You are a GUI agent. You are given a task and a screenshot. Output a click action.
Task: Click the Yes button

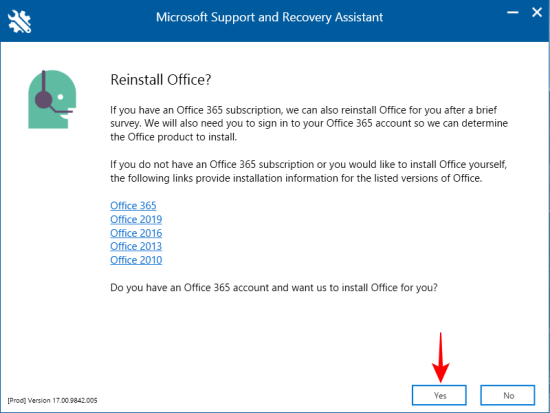(439, 395)
